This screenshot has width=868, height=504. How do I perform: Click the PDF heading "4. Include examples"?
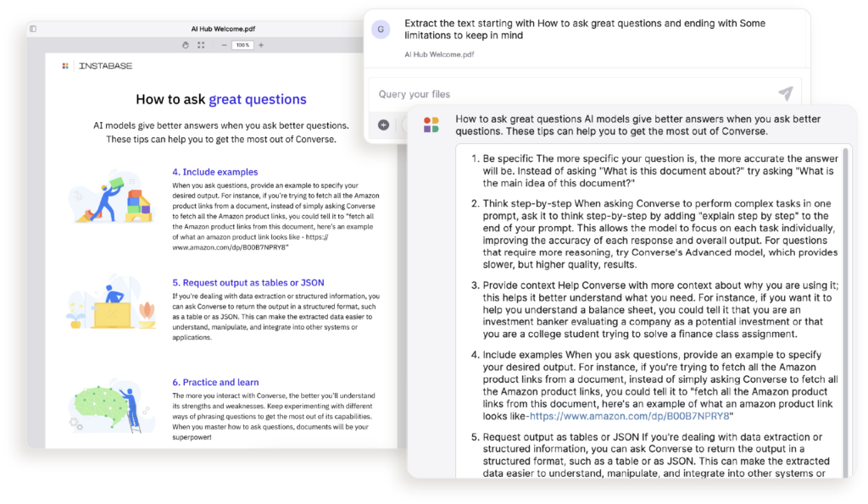click(214, 172)
